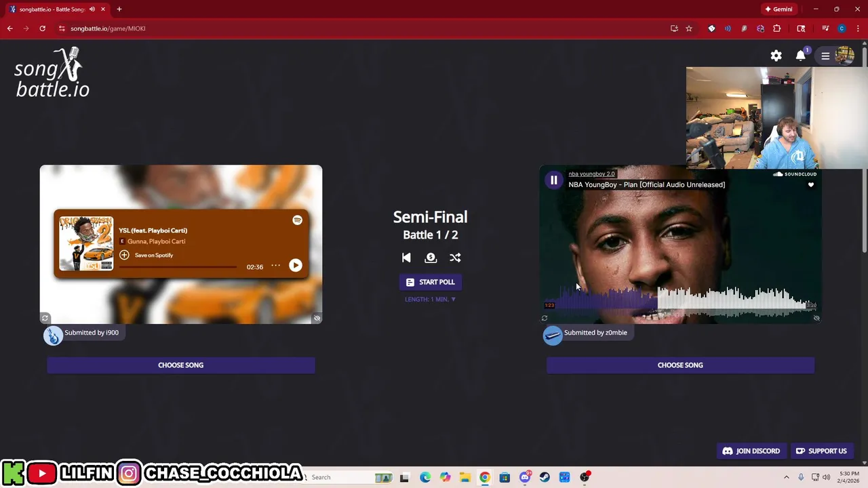Open a new browser tab
868x488 pixels.
coord(119,9)
